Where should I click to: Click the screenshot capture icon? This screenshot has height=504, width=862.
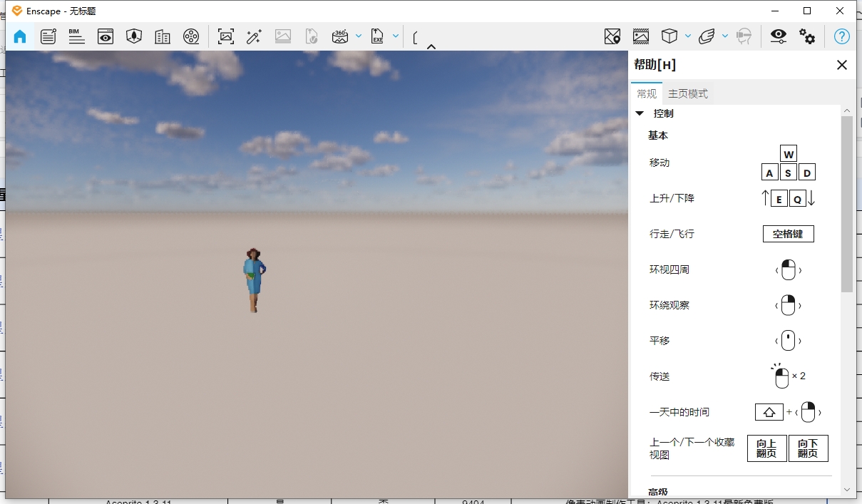tap(226, 36)
